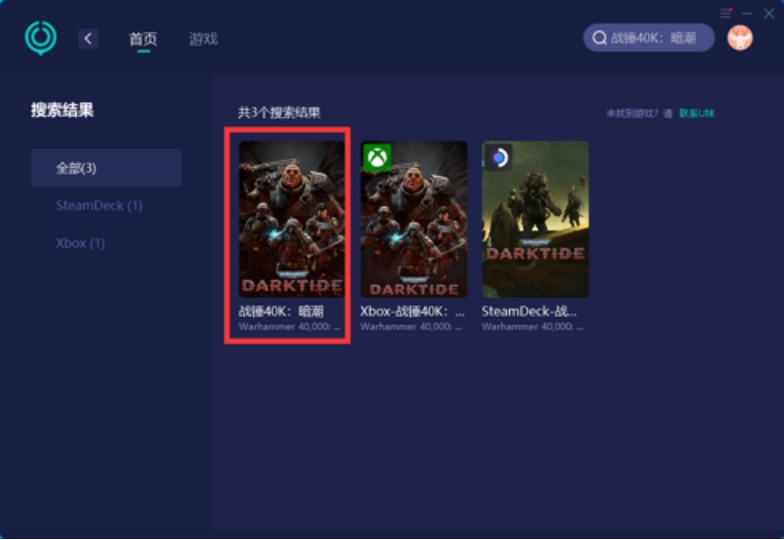This screenshot has height=540, width=784.
Task: Click the green Xbox badge icon
Action: coord(377,158)
